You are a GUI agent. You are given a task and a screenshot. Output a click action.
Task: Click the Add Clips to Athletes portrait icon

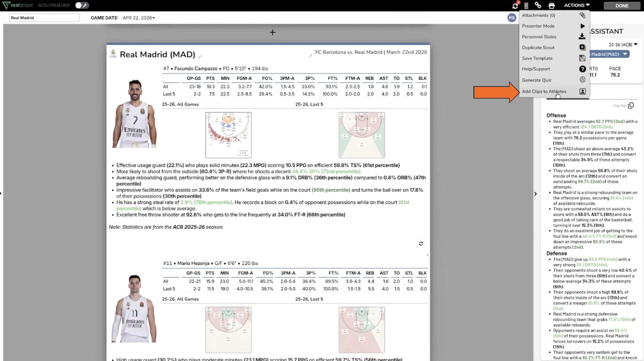pos(583,92)
